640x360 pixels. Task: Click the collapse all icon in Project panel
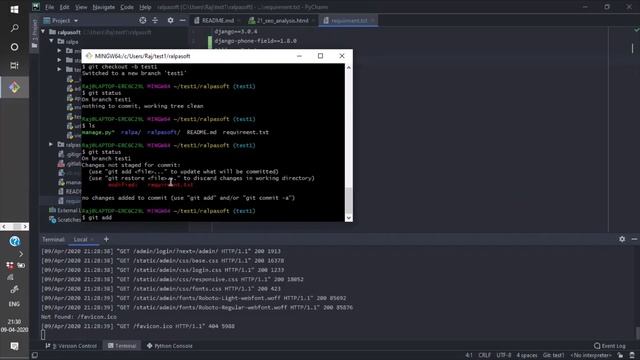click(155, 20)
